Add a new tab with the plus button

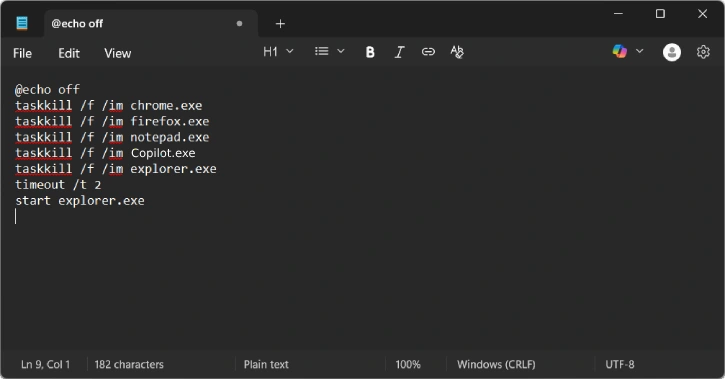[280, 24]
